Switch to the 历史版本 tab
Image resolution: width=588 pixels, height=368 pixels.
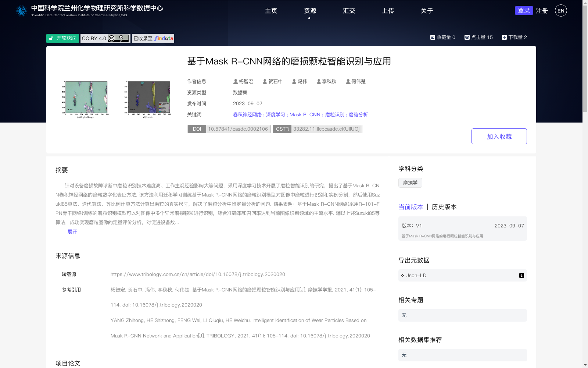[x=444, y=207]
